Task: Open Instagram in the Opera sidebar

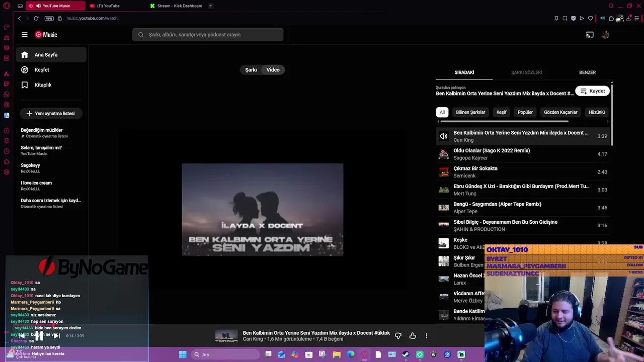Action: tap(7, 105)
